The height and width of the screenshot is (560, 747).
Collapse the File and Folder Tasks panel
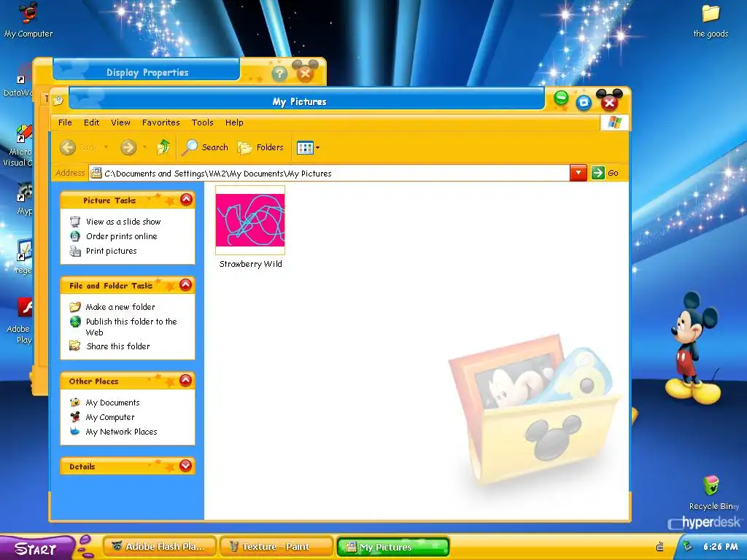pos(186,285)
